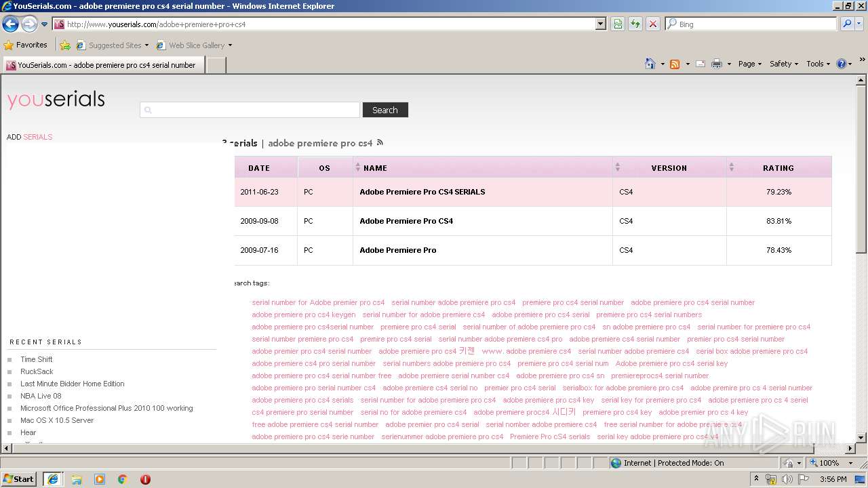The width and height of the screenshot is (868, 488).
Task: Toggle Compatibility View icon
Action: tap(618, 24)
